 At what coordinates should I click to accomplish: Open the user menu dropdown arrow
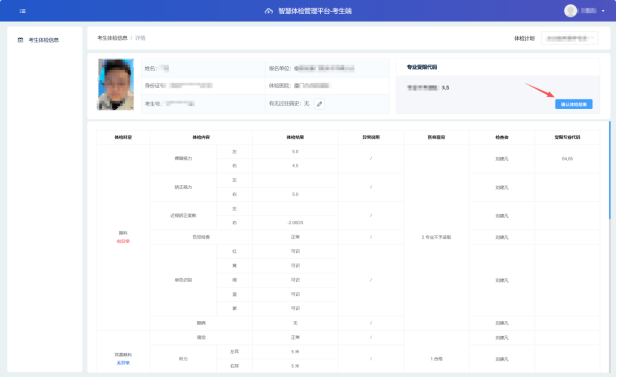(x=603, y=11)
